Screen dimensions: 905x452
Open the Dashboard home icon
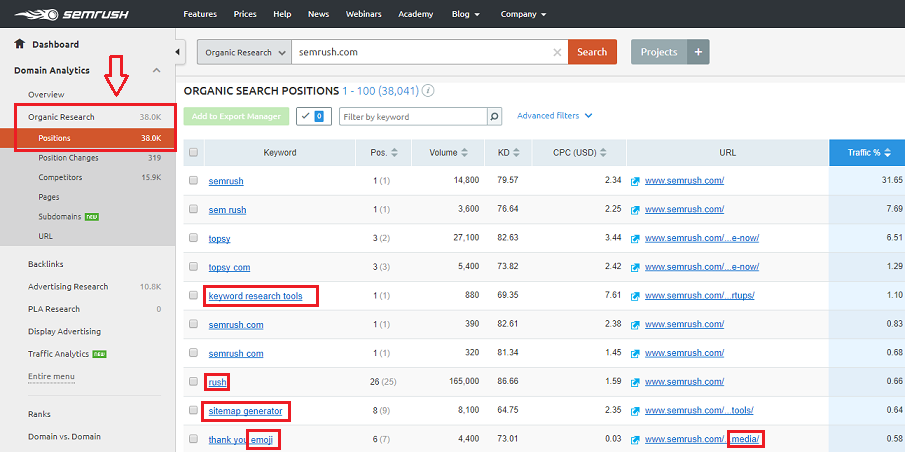click(20, 44)
